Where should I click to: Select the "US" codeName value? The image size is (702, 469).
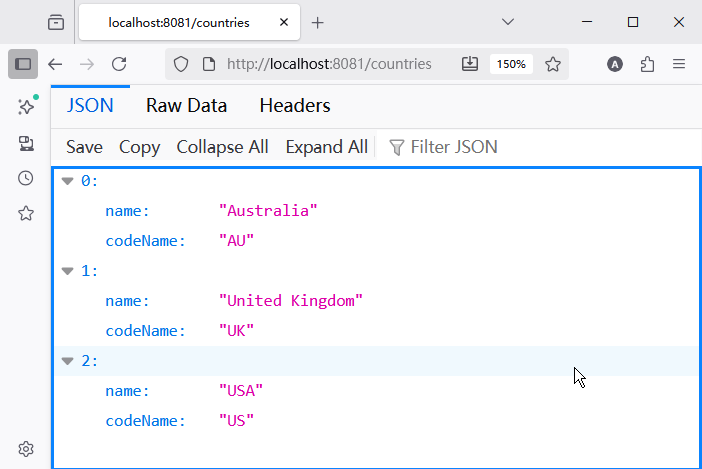236,421
